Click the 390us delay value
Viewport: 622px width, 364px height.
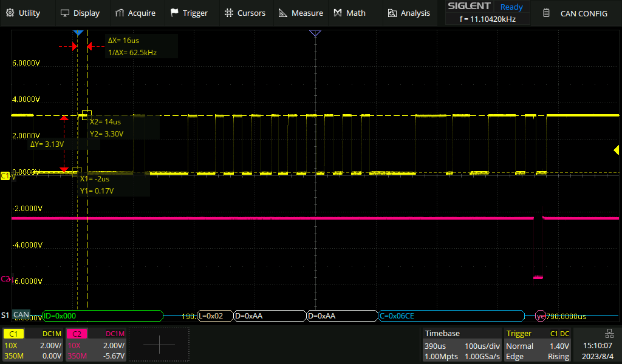pos(435,346)
